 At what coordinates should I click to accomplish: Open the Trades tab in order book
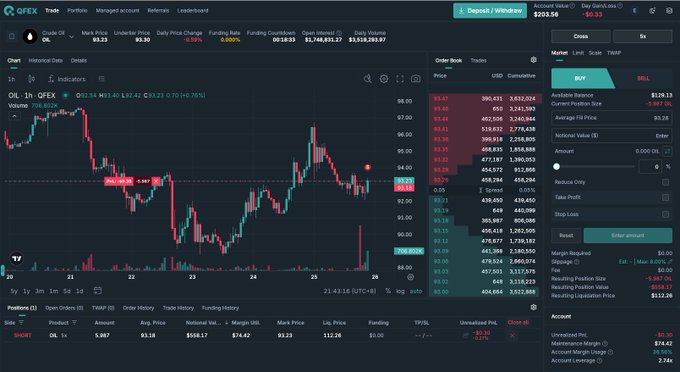[478, 60]
